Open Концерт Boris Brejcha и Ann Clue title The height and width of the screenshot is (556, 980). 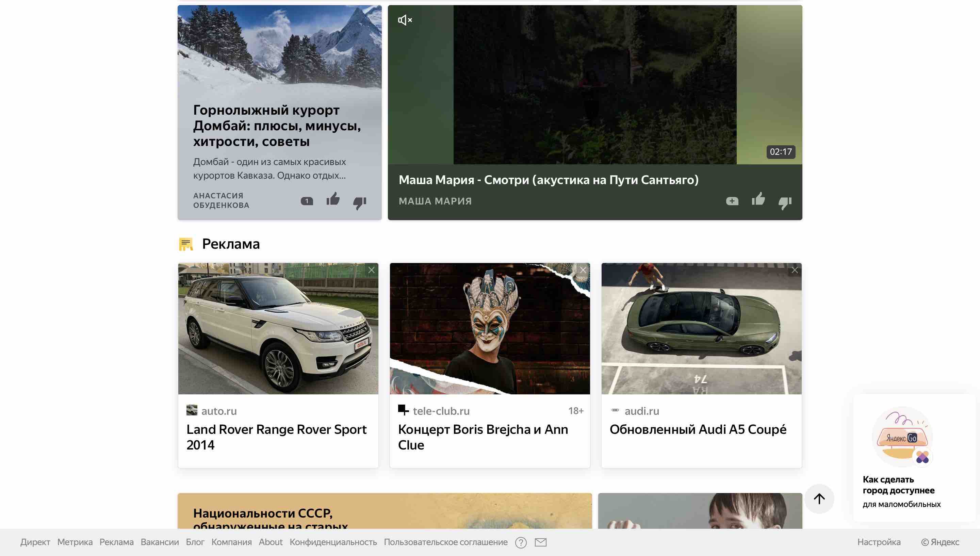point(483,437)
